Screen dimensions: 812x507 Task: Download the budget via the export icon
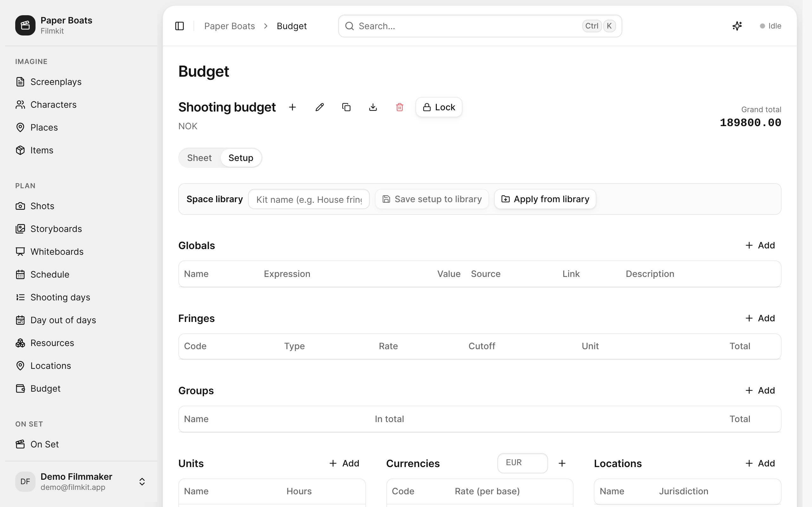tap(373, 107)
